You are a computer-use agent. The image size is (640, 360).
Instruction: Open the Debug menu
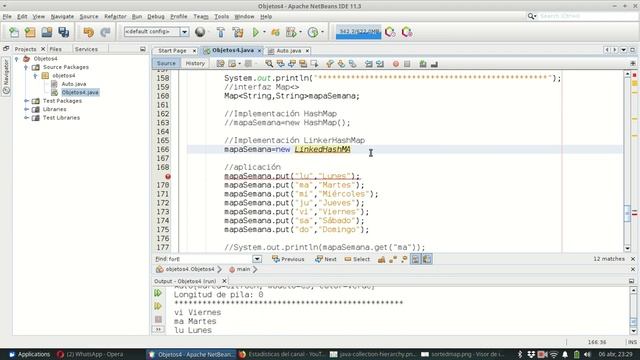tap(156, 16)
